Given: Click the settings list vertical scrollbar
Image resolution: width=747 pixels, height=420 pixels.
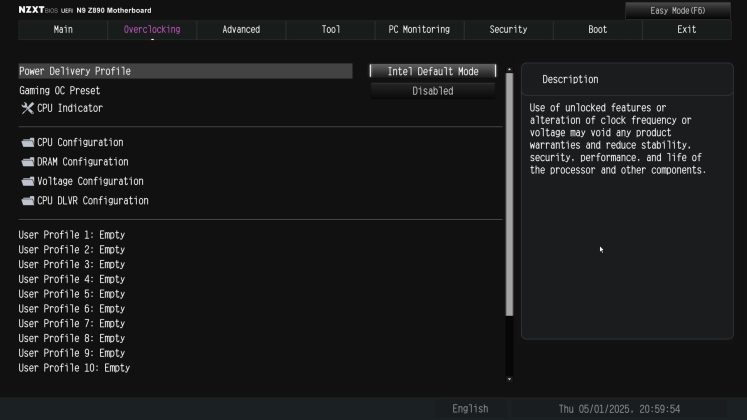Looking at the screenshot, I should tap(509, 190).
